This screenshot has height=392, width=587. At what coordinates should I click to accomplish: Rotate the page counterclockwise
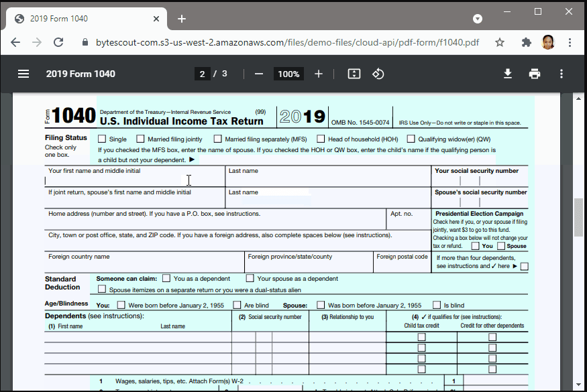click(x=378, y=74)
